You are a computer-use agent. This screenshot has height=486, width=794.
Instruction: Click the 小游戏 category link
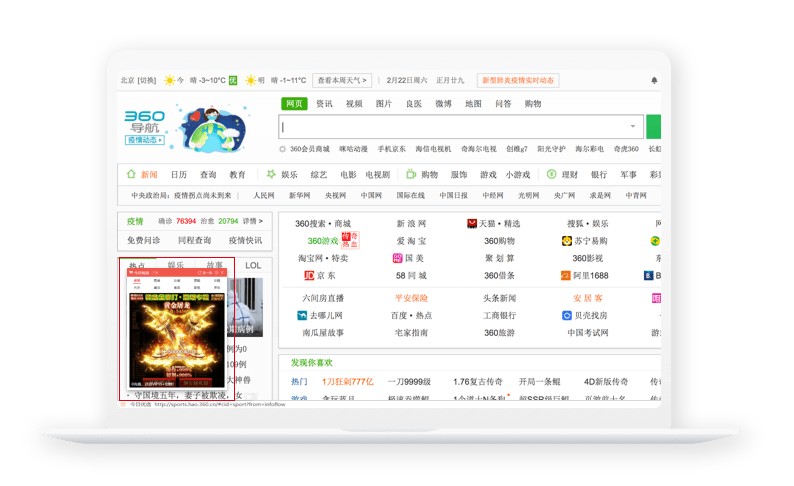pos(518,175)
